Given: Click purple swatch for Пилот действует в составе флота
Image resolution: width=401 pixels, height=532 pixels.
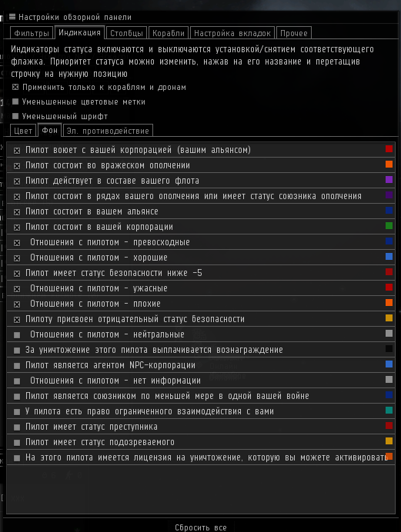Looking at the screenshot, I should pos(389,179).
